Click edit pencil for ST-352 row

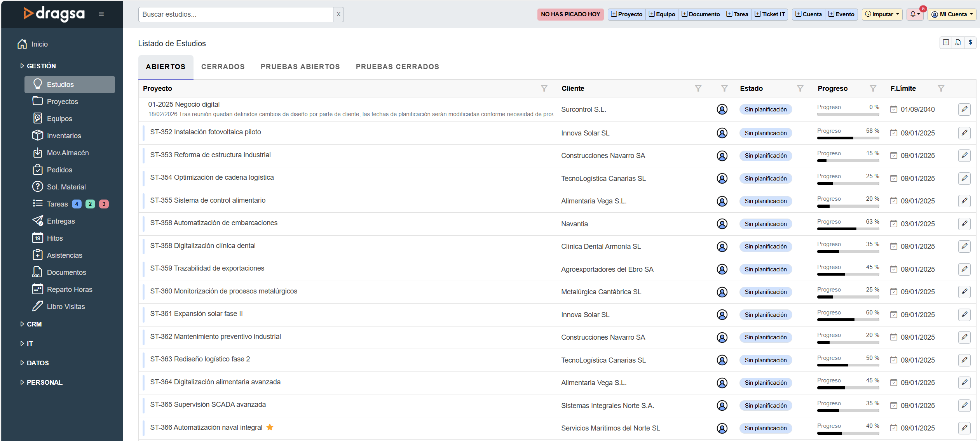(964, 133)
